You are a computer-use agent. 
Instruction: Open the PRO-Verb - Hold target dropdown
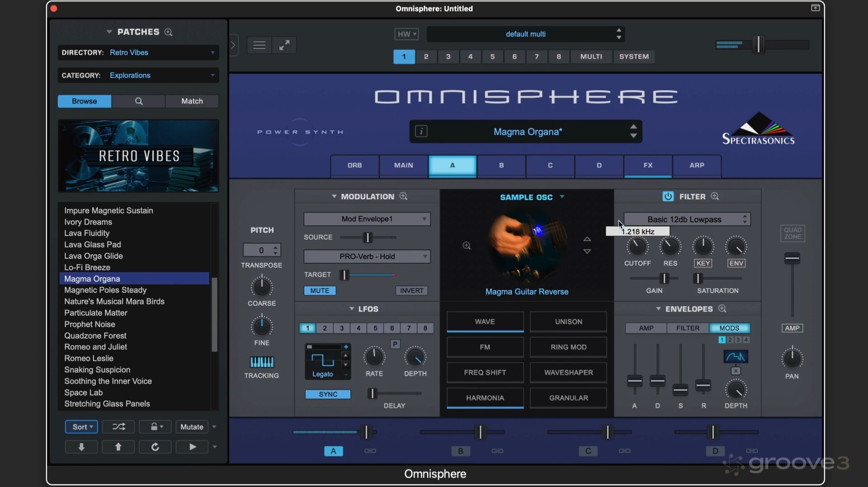pos(367,257)
